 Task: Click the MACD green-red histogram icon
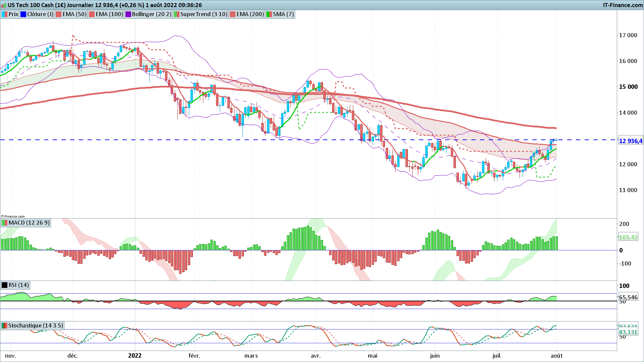click(4, 223)
